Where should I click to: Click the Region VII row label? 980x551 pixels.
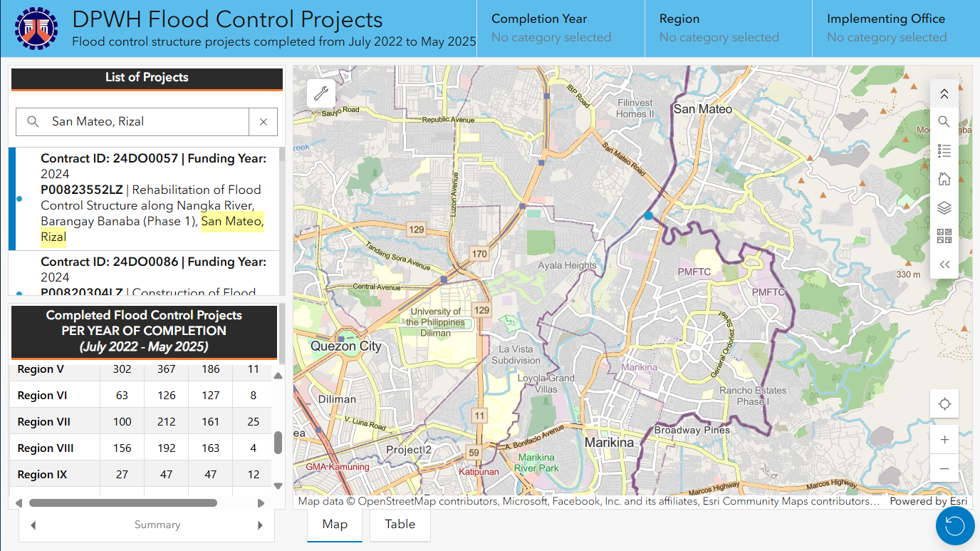(44, 422)
